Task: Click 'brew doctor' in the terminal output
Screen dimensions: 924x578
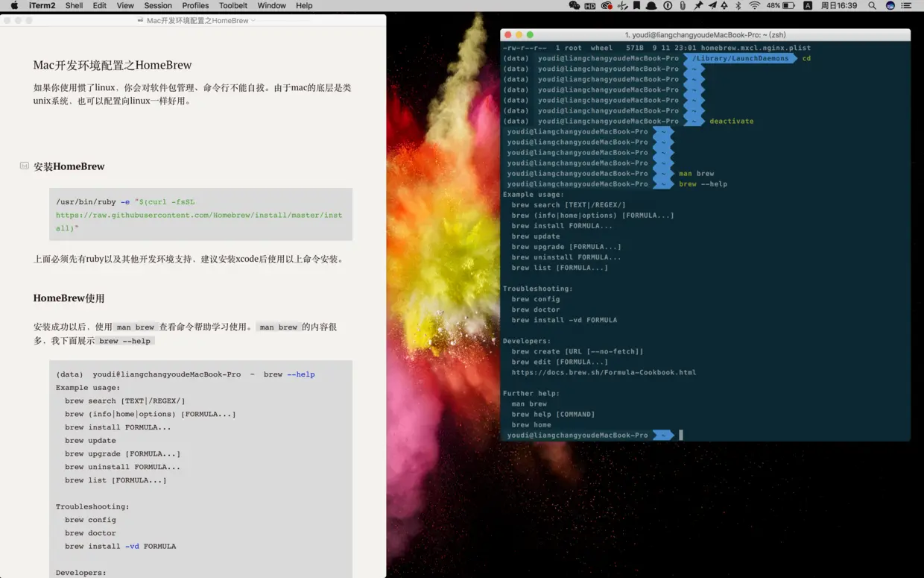Action: coord(536,310)
